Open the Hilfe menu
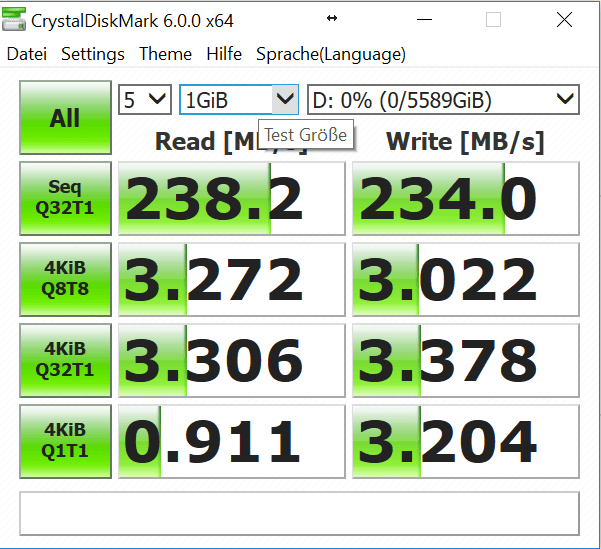This screenshot has width=601, height=549. (x=224, y=54)
